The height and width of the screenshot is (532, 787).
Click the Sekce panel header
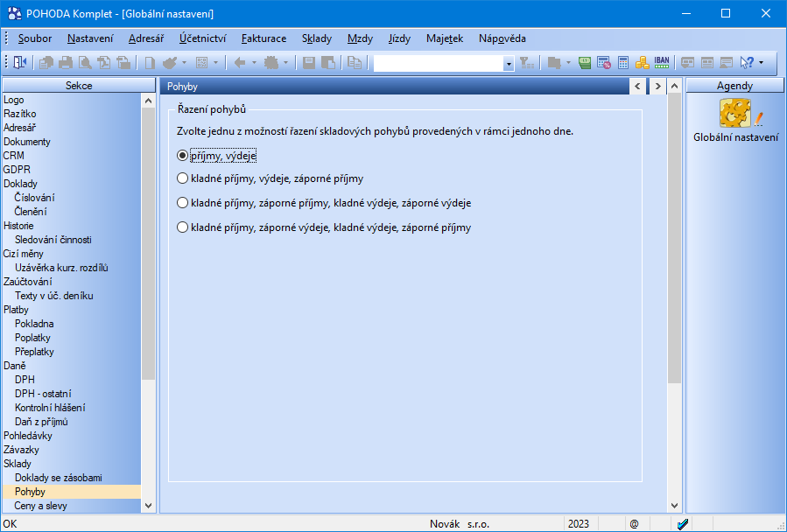79,86
